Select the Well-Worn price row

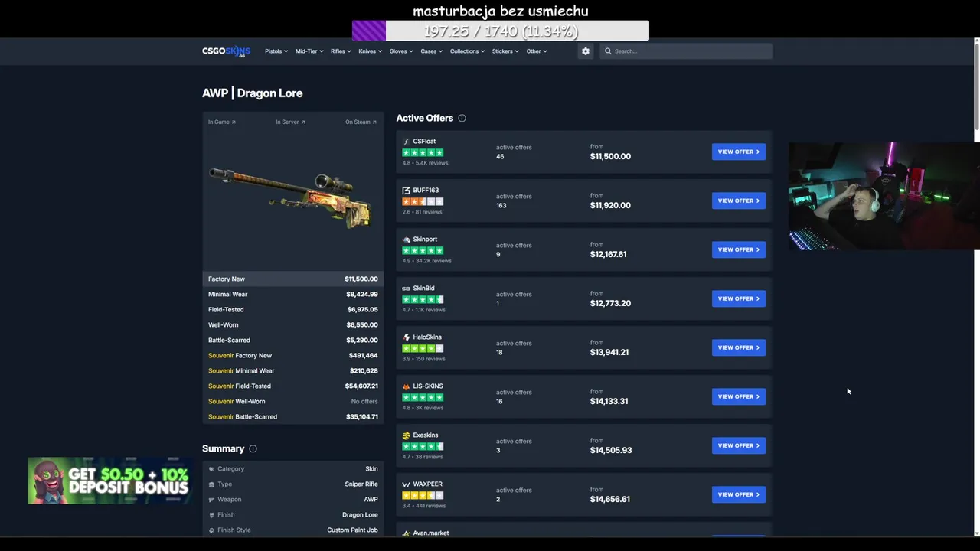click(293, 324)
